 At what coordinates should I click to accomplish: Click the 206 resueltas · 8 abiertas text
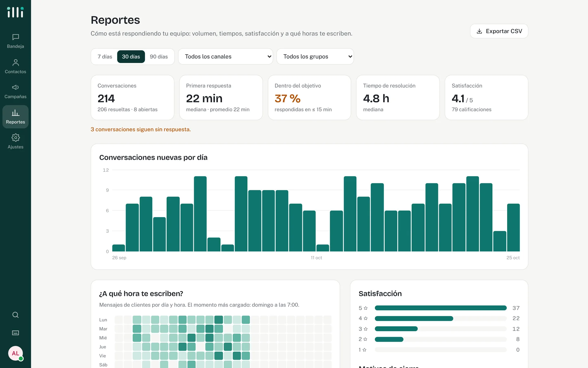pos(127,109)
